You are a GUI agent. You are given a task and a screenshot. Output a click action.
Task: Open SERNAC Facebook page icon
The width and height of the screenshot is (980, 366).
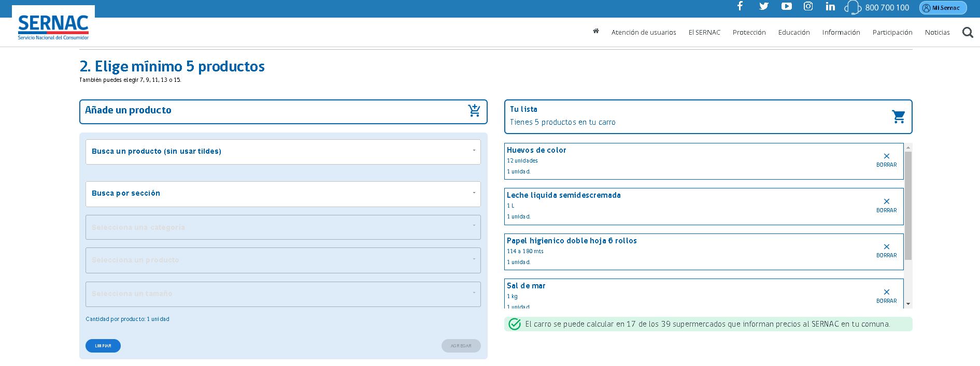pyautogui.click(x=740, y=6)
